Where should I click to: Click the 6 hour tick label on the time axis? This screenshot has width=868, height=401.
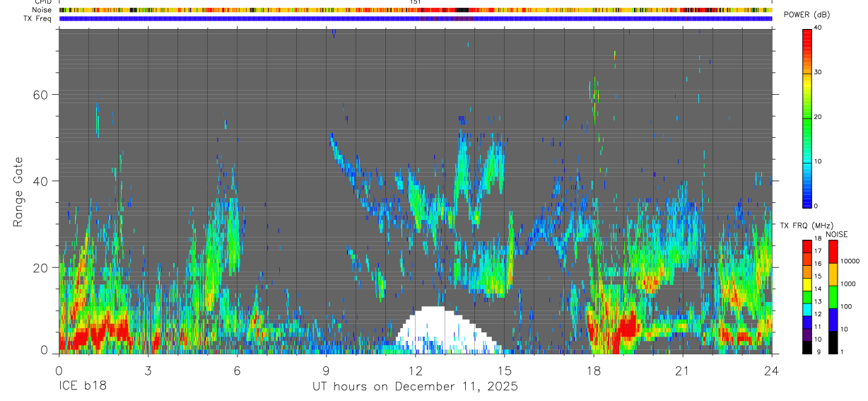coord(237,371)
